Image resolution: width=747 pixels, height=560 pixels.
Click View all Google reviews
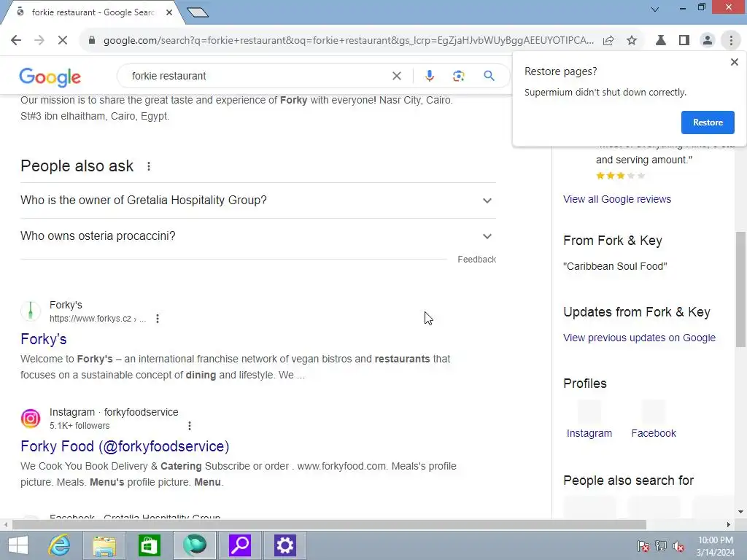coord(617,199)
